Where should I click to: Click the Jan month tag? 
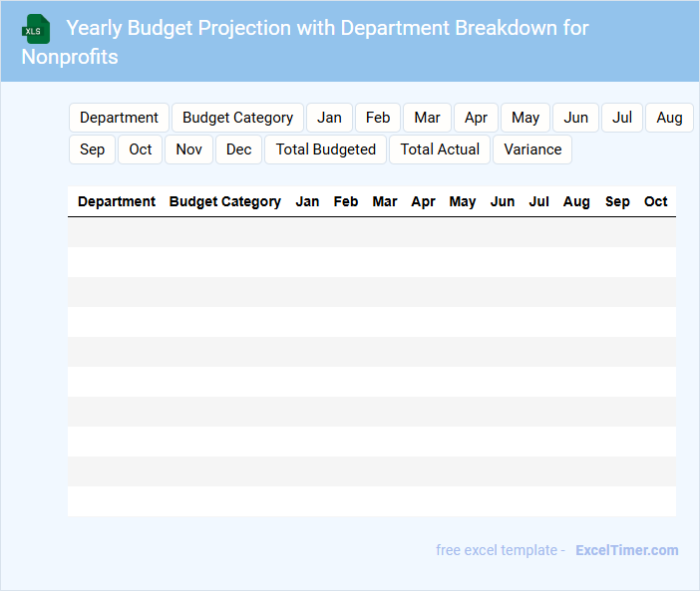coord(329,118)
